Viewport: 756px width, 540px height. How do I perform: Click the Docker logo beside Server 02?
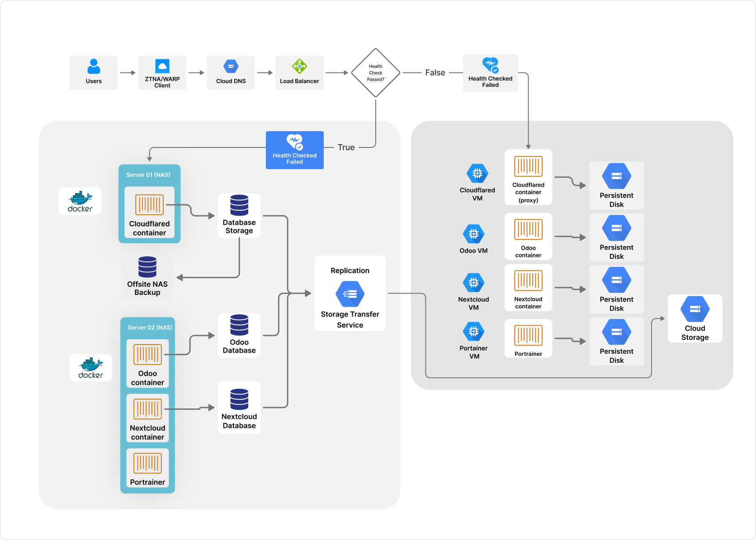click(x=90, y=368)
